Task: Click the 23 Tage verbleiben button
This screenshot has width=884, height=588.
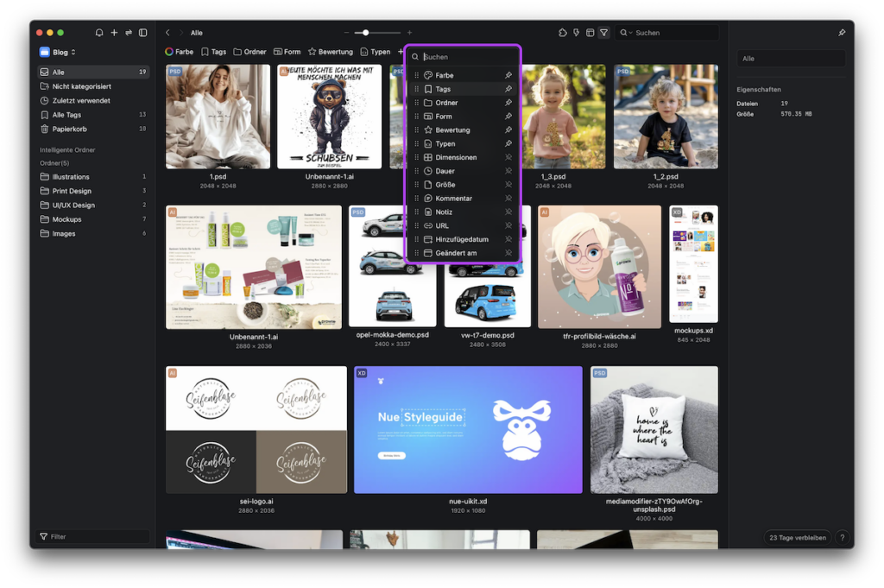Action: pyautogui.click(x=797, y=538)
